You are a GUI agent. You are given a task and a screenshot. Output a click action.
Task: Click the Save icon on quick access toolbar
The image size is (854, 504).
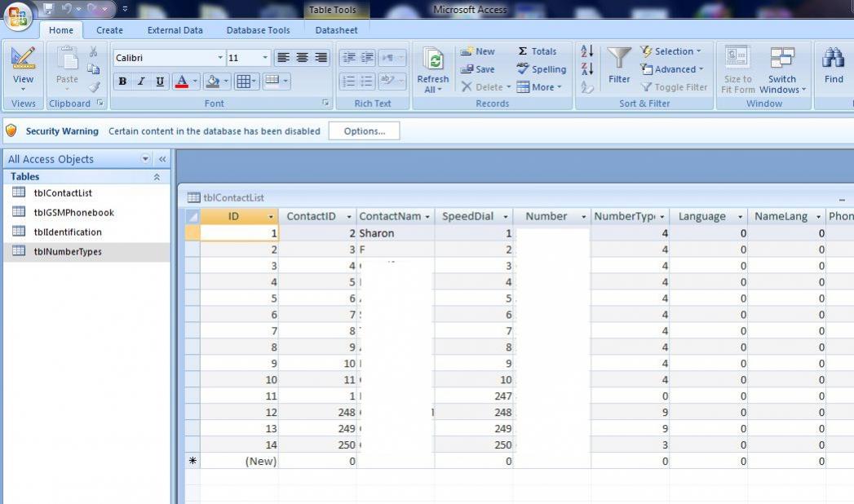point(48,8)
